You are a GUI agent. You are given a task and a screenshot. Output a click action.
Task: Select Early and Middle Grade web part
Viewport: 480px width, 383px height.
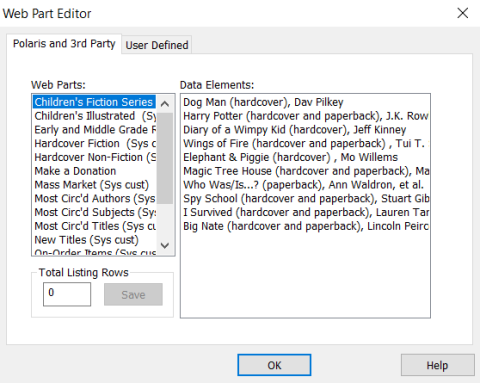95,129
